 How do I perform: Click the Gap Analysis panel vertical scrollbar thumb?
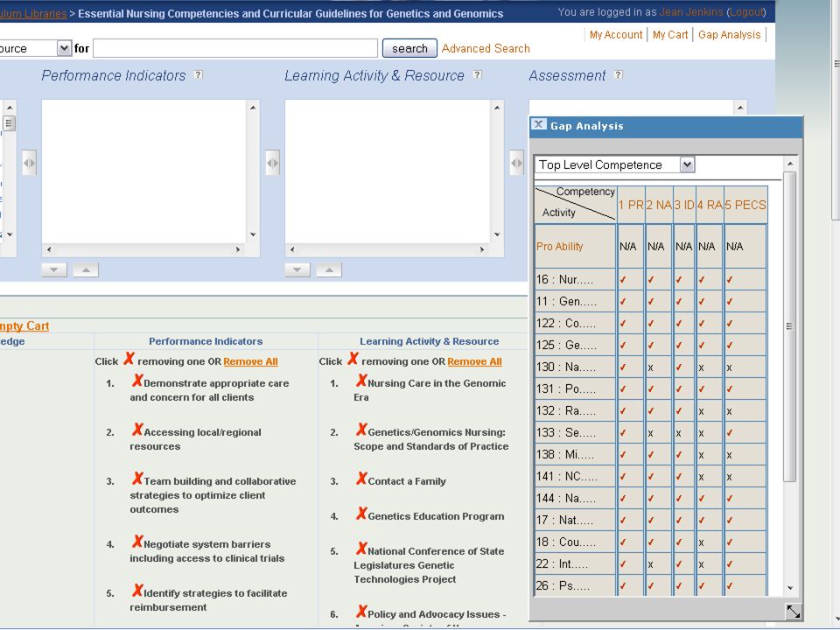coord(789,326)
